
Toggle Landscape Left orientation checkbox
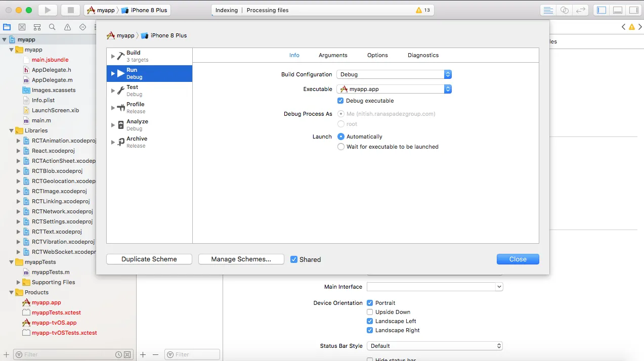pos(370,321)
